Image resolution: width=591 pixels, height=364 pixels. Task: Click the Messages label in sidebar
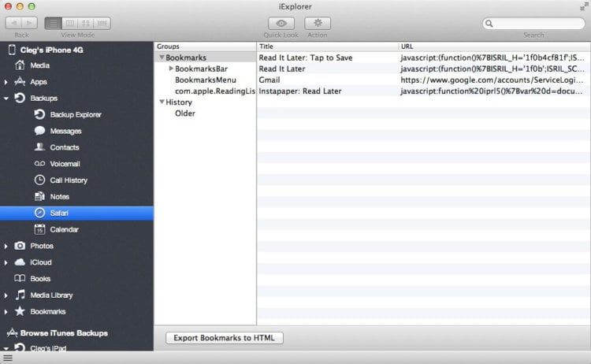[x=66, y=131]
